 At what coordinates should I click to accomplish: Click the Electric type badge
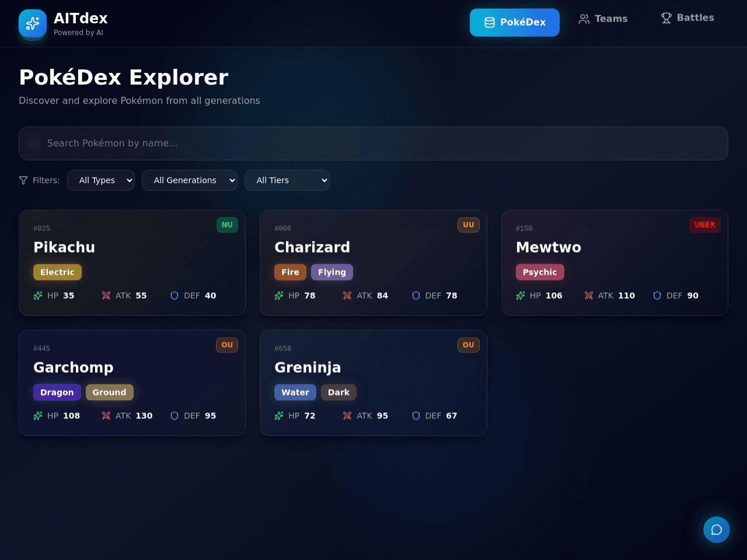tap(57, 272)
